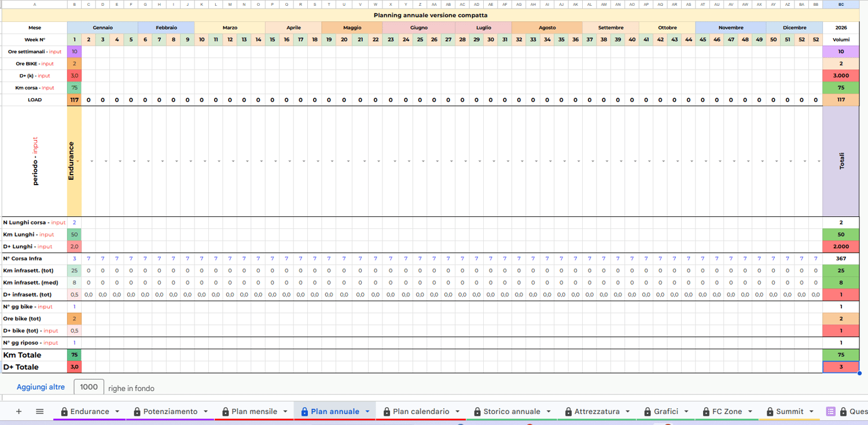Select the Marzo month header cell
The image size is (868, 425).
(x=230, y=28)
